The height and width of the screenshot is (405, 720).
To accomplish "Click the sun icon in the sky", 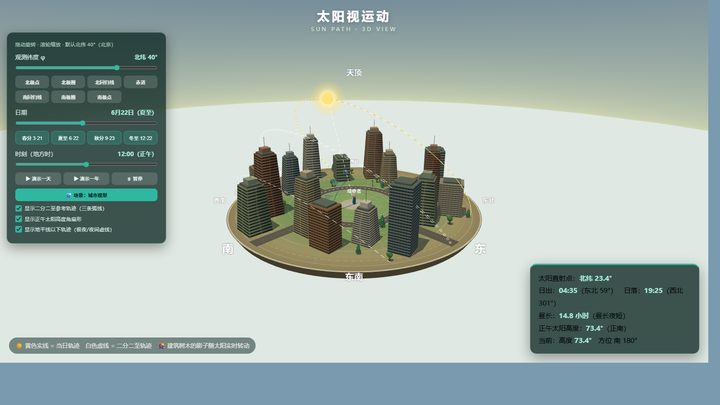I will click(327, 98).
